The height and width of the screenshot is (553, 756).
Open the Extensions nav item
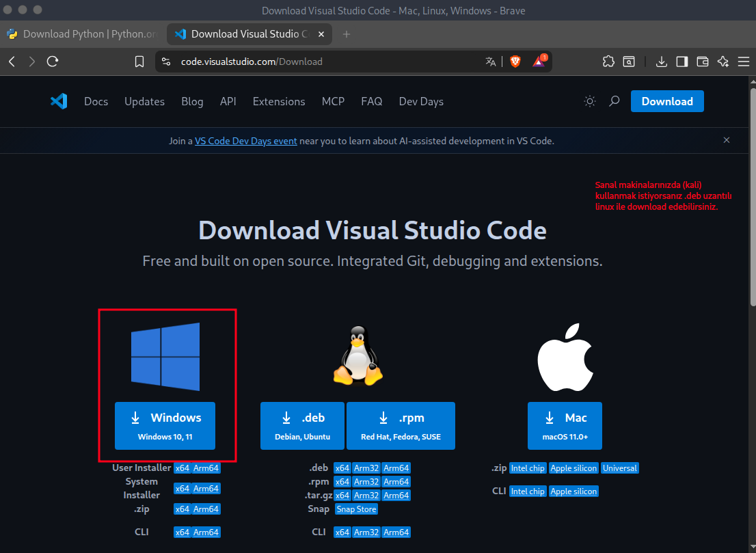(x=279, y=102)
